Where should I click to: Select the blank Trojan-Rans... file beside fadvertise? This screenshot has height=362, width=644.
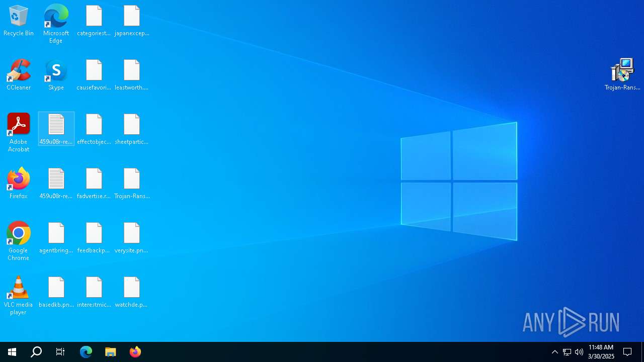pyautogui.click(x=132, y=184)
